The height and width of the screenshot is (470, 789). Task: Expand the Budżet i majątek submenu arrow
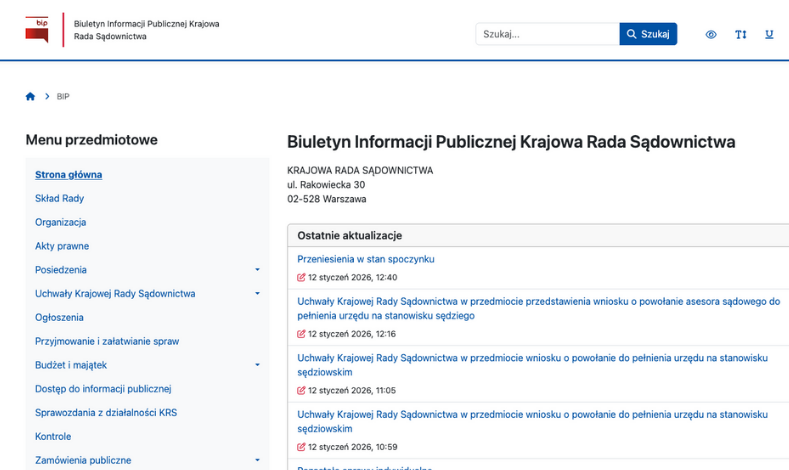click(x=257, y=365)
